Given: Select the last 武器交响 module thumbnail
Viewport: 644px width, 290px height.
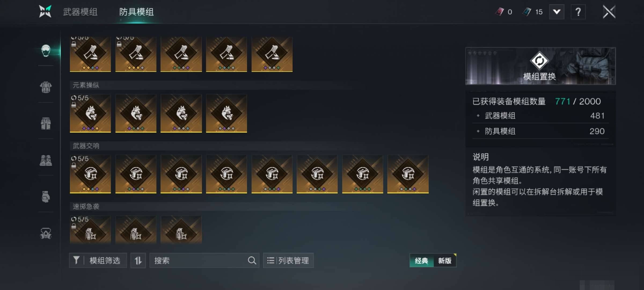Looking at the screenshot, I should tap(408, 174).
